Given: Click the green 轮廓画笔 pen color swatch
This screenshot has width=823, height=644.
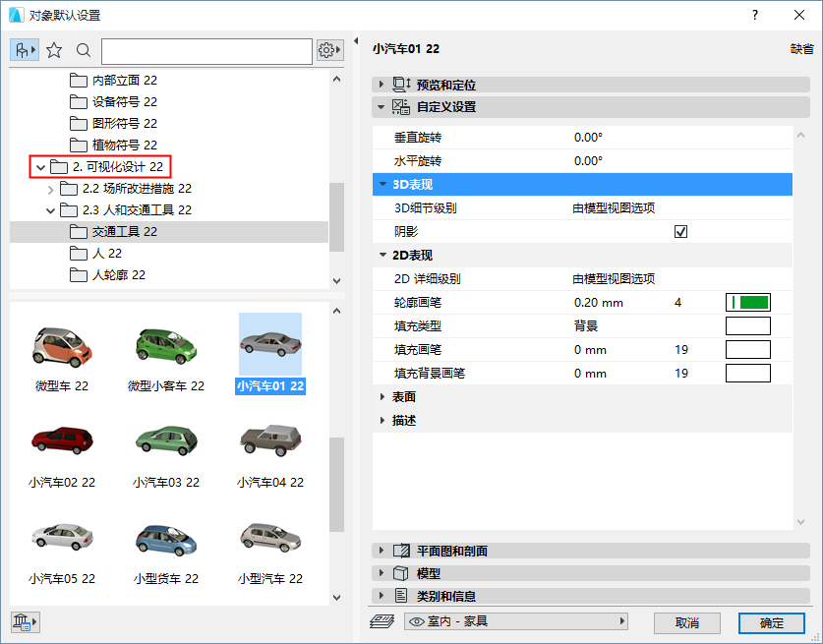Looking at the screenshot, I should click(747, 301).
